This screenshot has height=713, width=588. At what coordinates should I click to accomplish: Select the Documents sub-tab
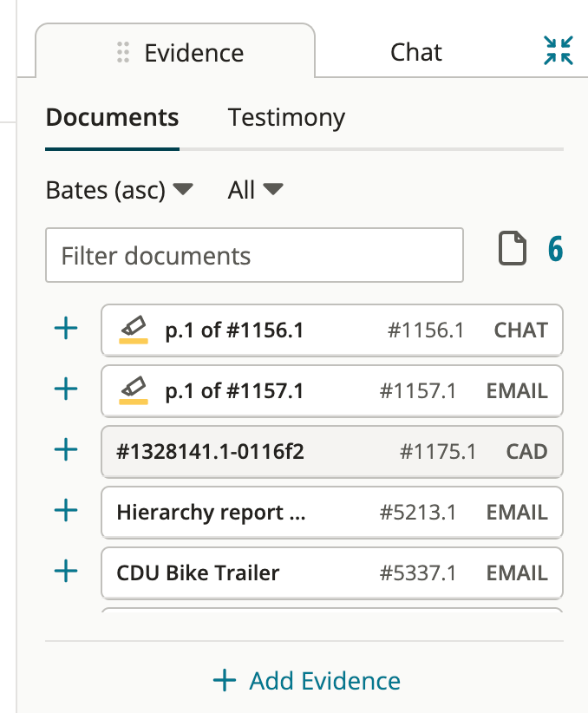point(112,117)
